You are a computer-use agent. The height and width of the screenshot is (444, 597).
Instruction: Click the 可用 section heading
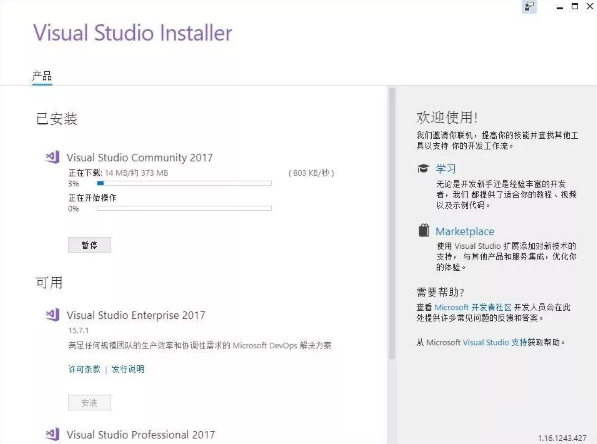(x=49, y=283)
